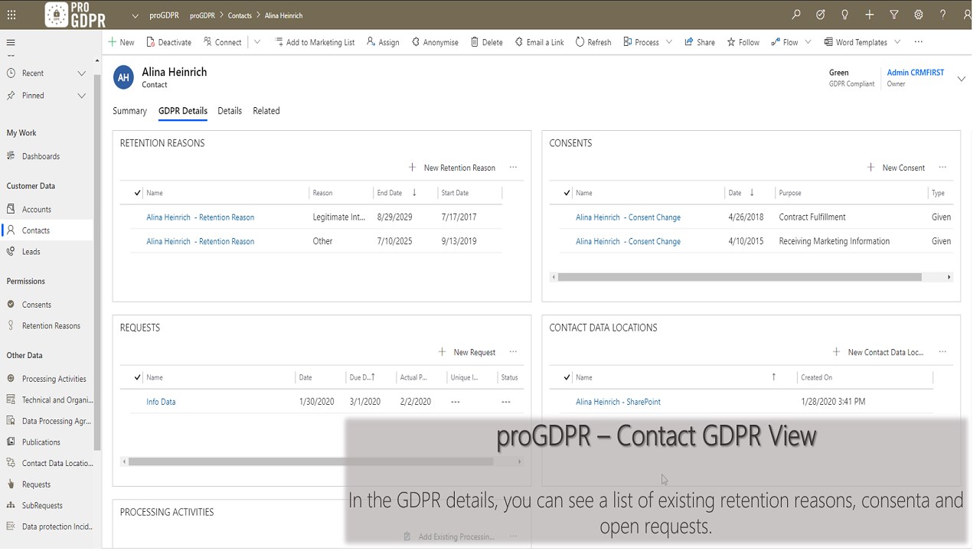Open the Flow dropdown arrow
Viewport: 980px width, 551px height.
coord(808,42)
